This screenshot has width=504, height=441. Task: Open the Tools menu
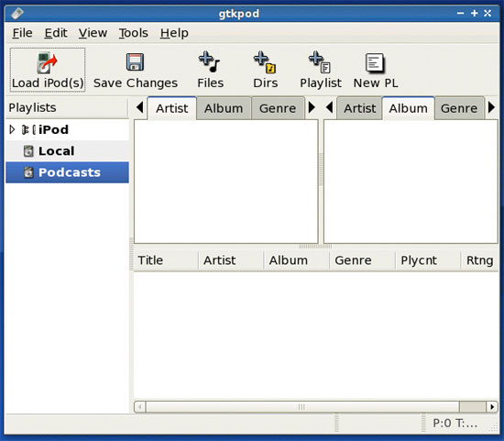pos(134,33)
